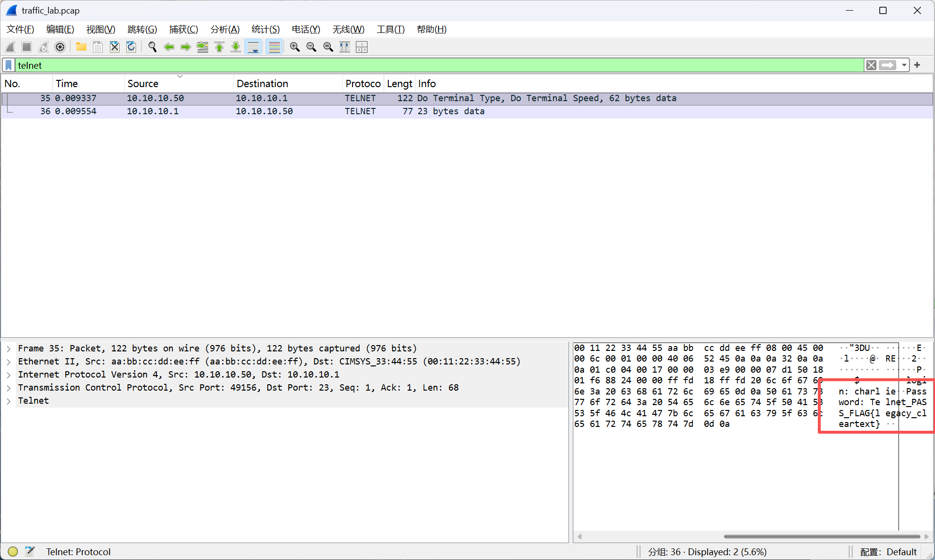This screenshot has height=560, width=935.
Task: Expand the Ethernet II section
Action: [9, 362]
